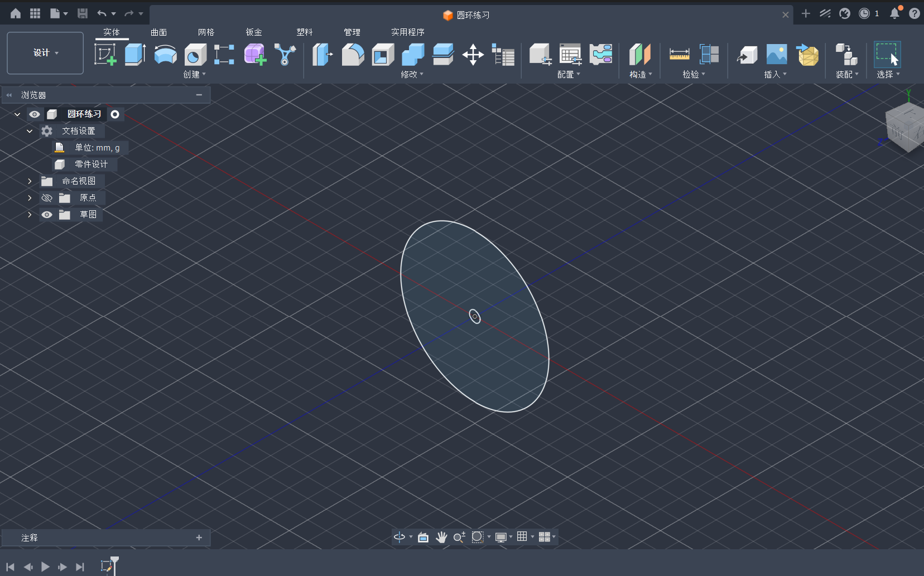Select the Extrude tool
The width and height of the screenshot is (924, 576).
pyautogui.click(x=135, y=55)
